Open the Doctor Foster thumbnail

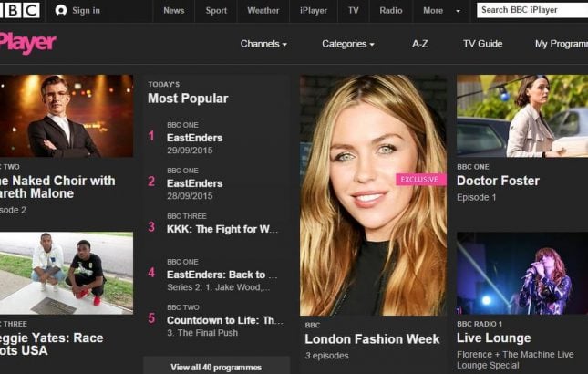coord(522,116)
